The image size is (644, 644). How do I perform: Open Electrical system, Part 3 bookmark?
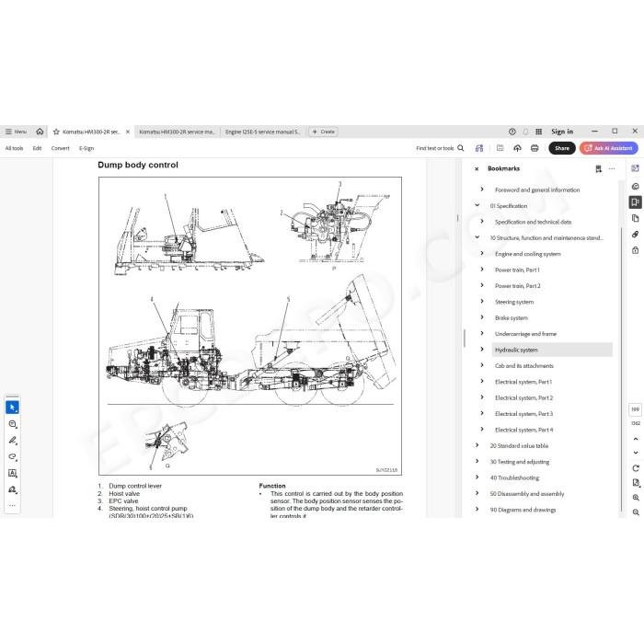(523, 414)
